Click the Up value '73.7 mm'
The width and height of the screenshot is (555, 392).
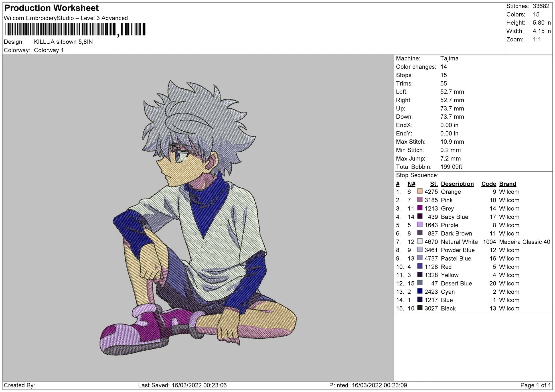452,109
